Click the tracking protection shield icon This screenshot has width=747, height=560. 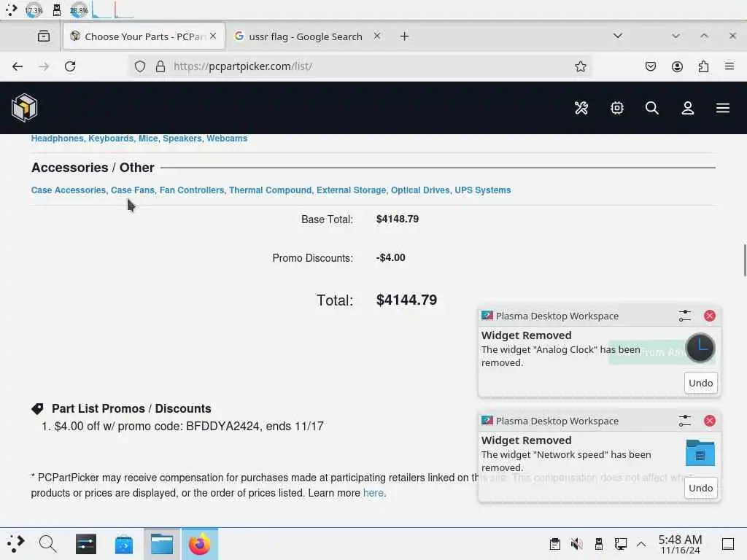(x=139, y=66)
